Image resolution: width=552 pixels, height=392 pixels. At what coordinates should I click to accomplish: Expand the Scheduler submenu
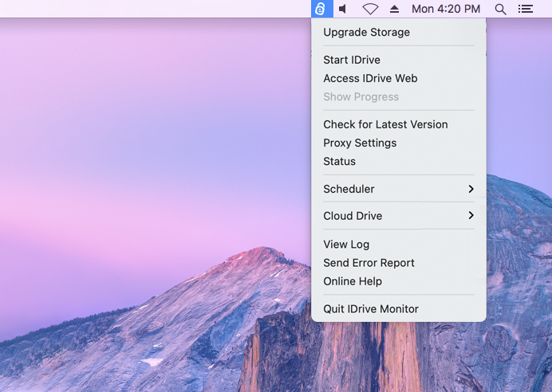coord(399,189)
